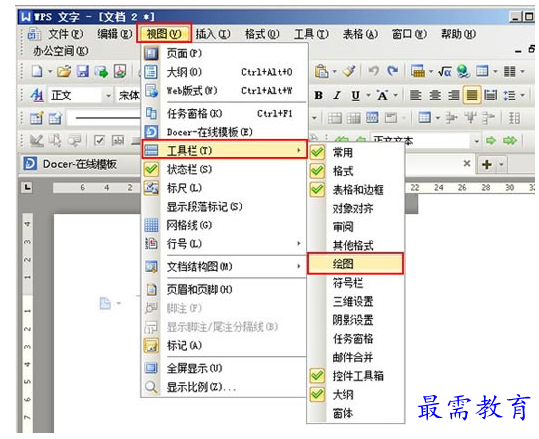Click the Docer-在线模板 document tab
The image size is (539, 439).
coord(79,164)
